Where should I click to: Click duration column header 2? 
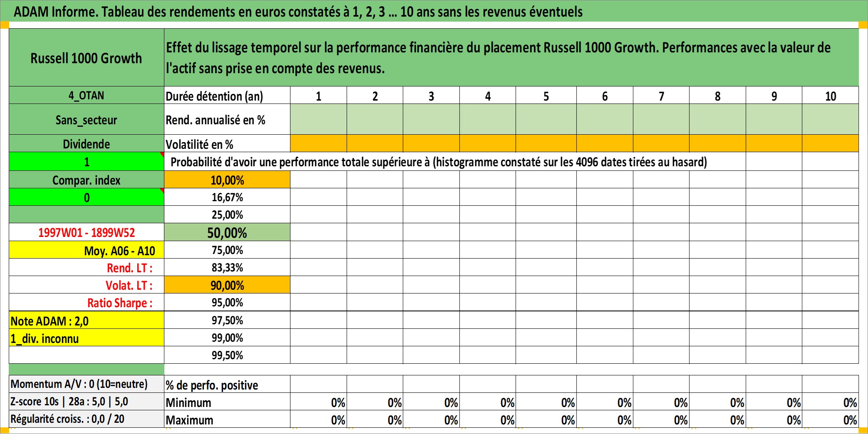[375, 96]
